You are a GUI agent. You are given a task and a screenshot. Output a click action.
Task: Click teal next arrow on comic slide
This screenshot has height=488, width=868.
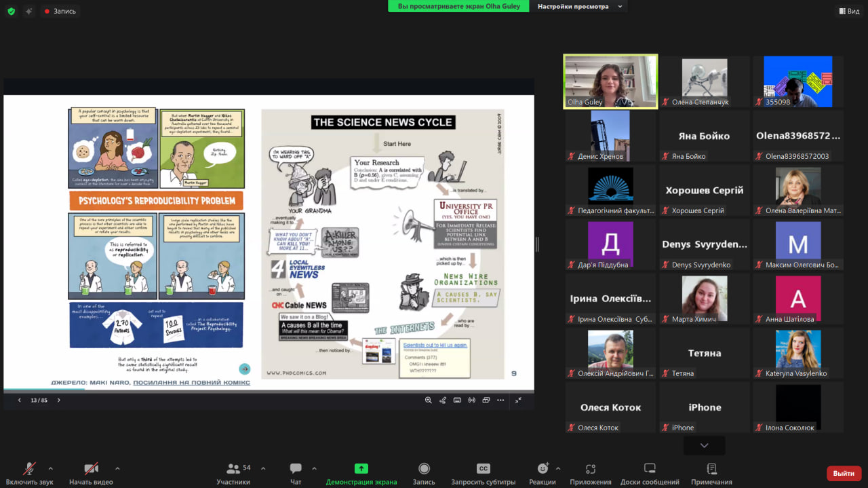[x=245, y=369]
